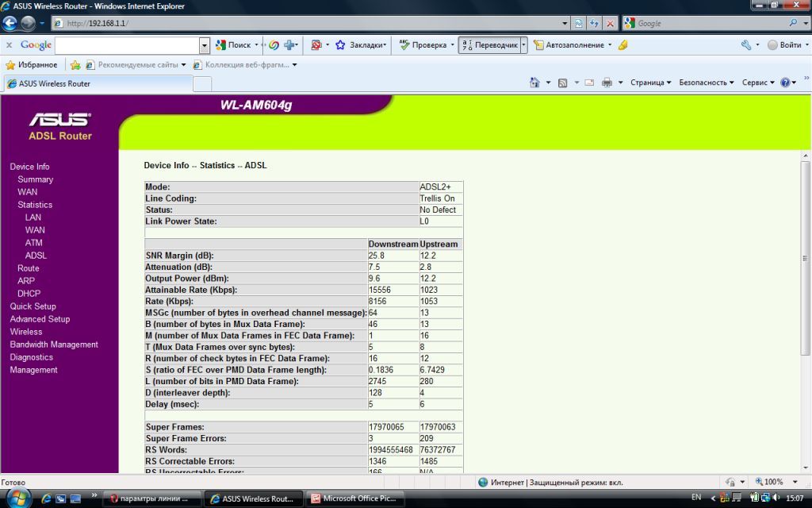Click the Stop loading red X icon
The image size is (812, 508).
coord(610,23)
